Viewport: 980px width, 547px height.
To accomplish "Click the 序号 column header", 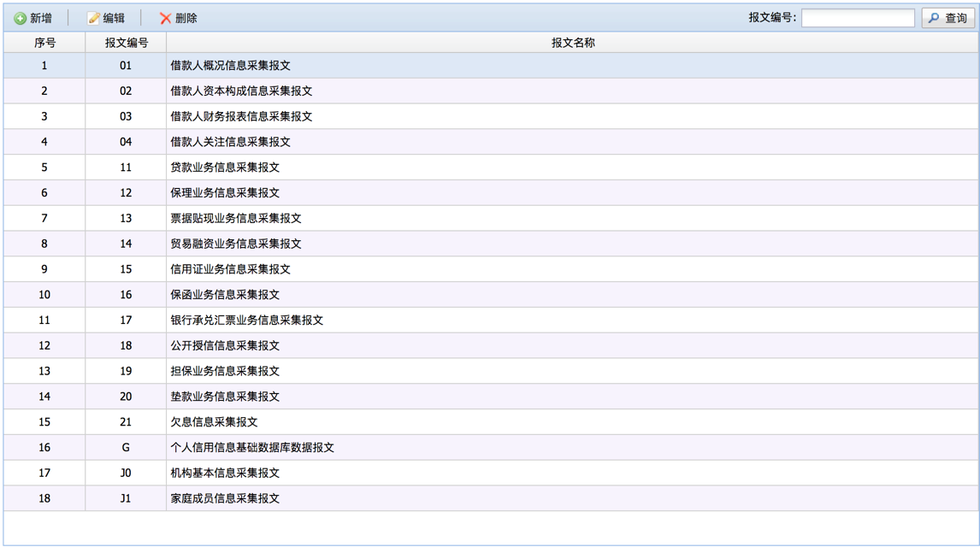I will [44, 43].
